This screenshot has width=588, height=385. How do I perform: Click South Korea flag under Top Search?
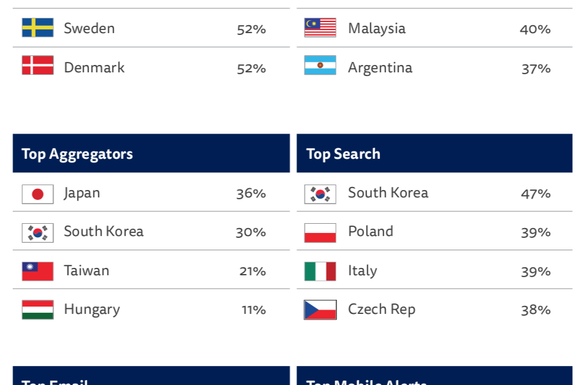click(x=320, y=194)
